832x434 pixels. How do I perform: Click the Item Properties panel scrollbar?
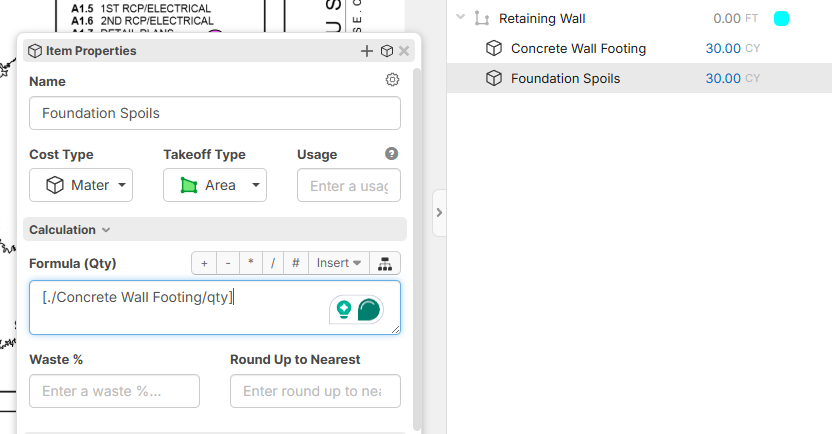point(417,249)
